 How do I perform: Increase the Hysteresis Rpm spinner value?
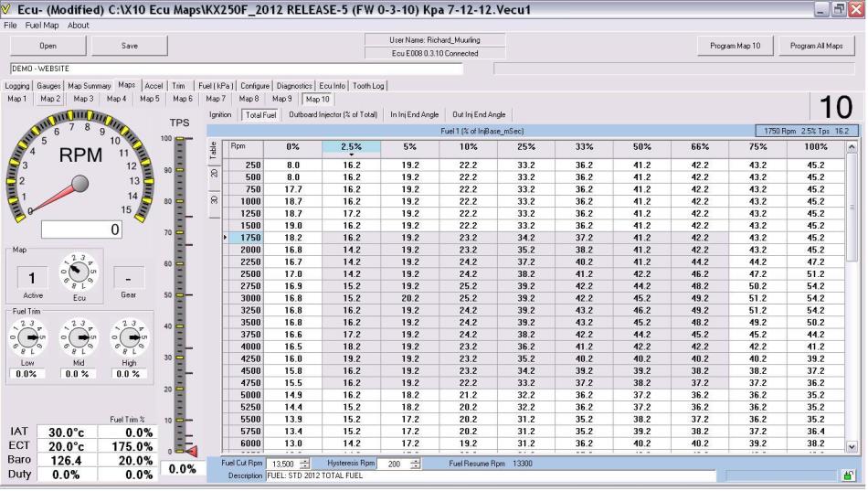coord(416,461)
